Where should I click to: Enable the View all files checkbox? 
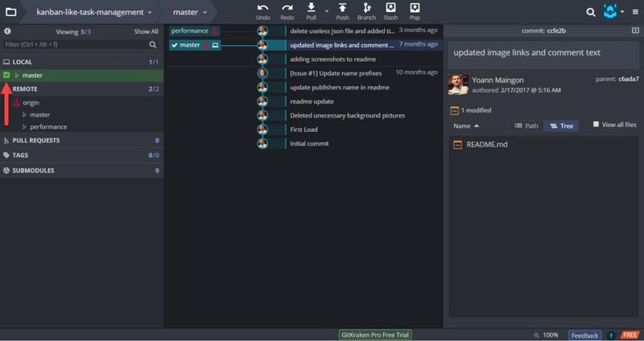596,125
